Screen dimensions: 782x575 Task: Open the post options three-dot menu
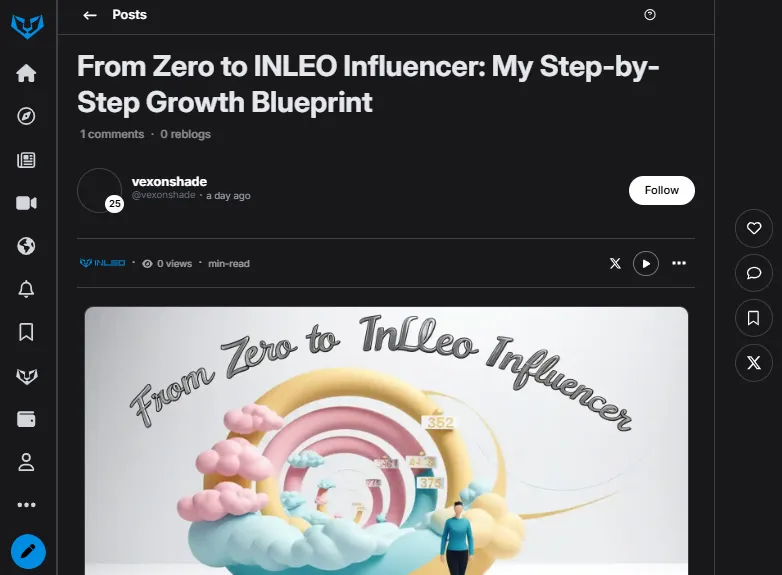679,263
